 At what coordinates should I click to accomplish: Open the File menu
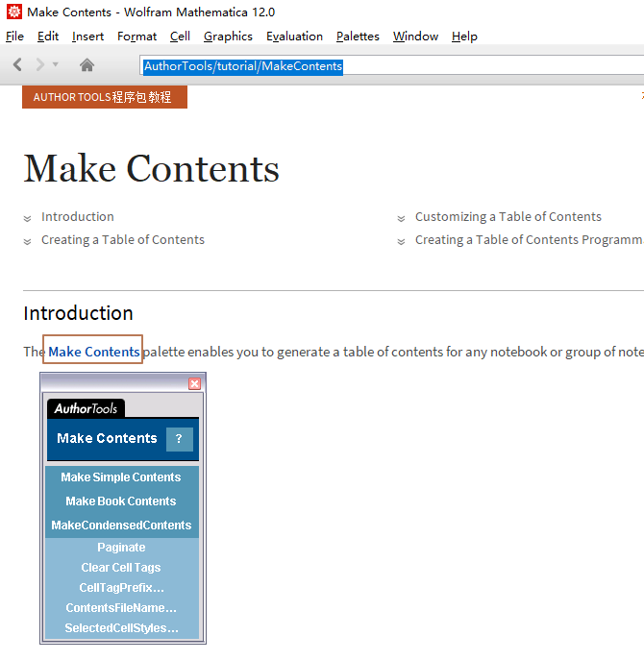14,37
